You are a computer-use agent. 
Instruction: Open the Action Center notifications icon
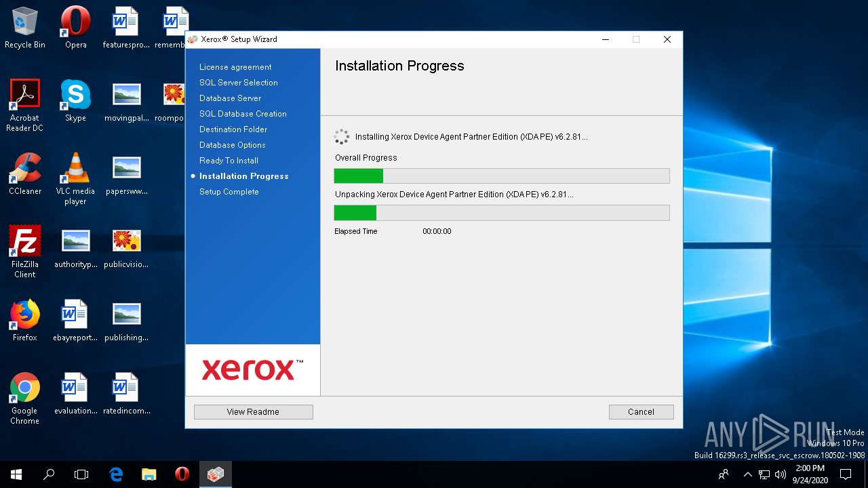846,474
